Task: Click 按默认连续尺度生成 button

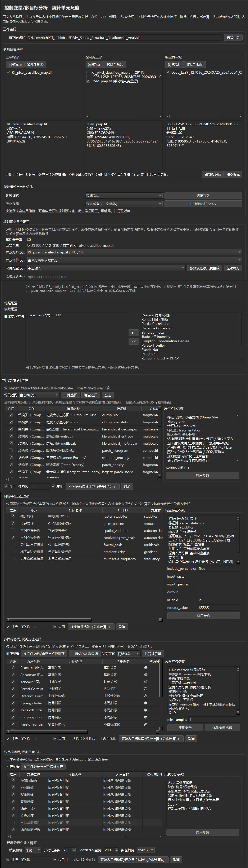Action: point(205,268)
